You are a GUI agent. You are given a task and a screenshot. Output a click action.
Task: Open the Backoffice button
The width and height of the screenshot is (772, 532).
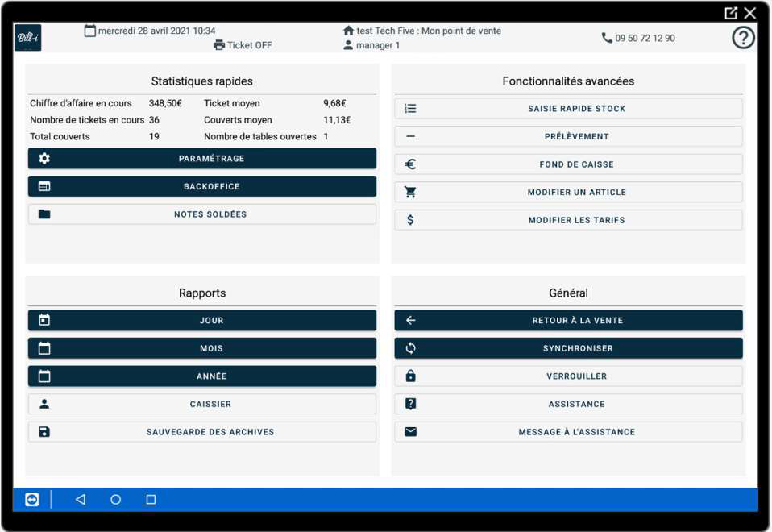coord(202,187)
